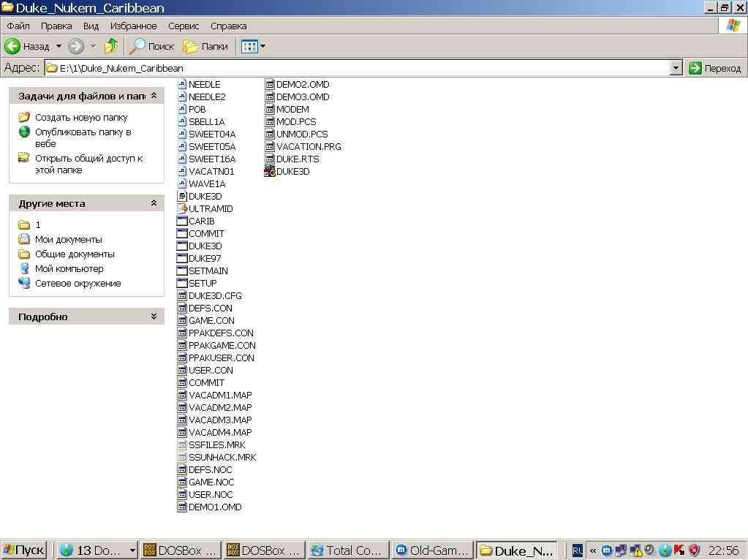
Task: Select the SWEET16A file name
Action: 212,159
